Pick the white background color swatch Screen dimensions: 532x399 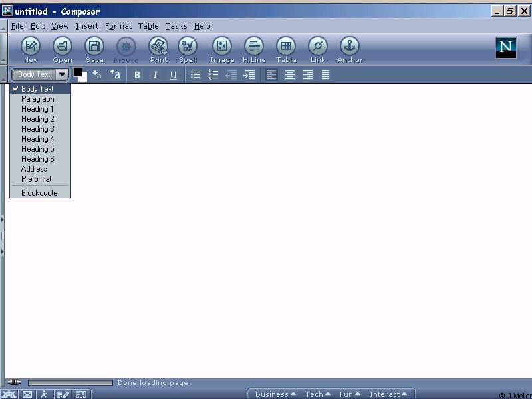click(84, 78)
